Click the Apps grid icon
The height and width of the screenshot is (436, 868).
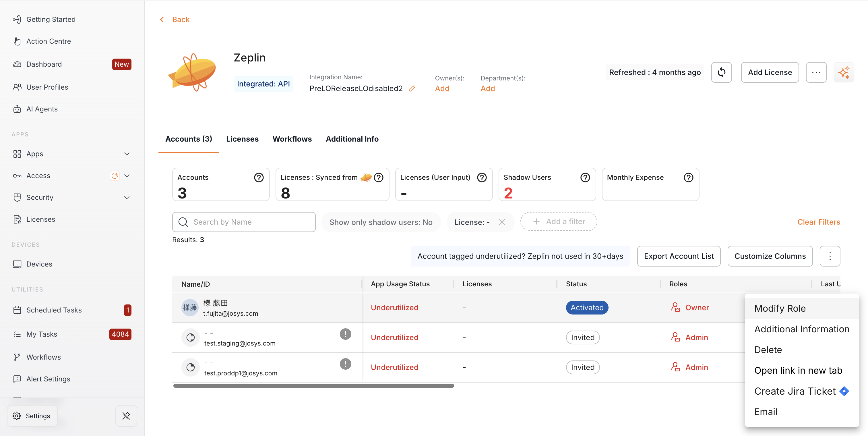click(x=17, y=154)
